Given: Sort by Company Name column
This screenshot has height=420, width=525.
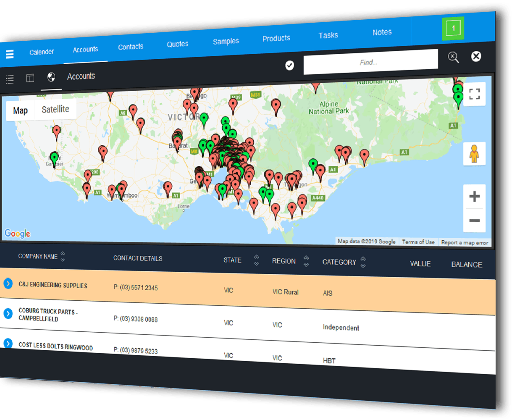Looking at the screenshot, I should 63,256.
